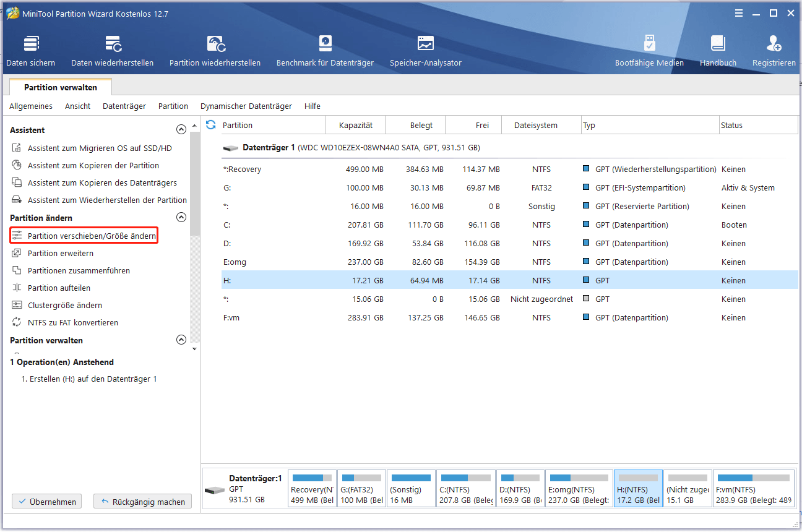Select F:vm(NTFS) block in disk map
Screen dimensions: 802x532
coord(753,488)
